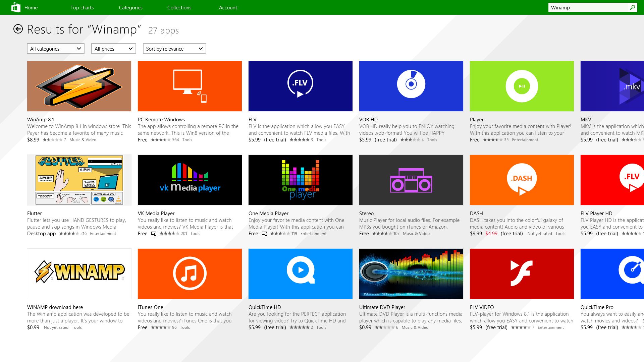Open the Windows Store logo icon
This screenshot has width=644, height=362.
(x=15, y=7)
